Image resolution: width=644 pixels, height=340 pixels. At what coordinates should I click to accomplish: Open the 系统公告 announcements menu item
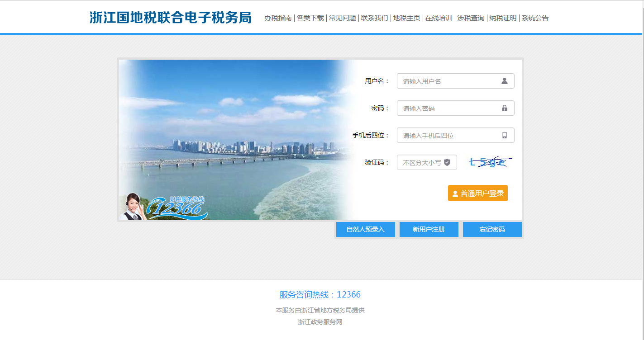pos(535,18)
